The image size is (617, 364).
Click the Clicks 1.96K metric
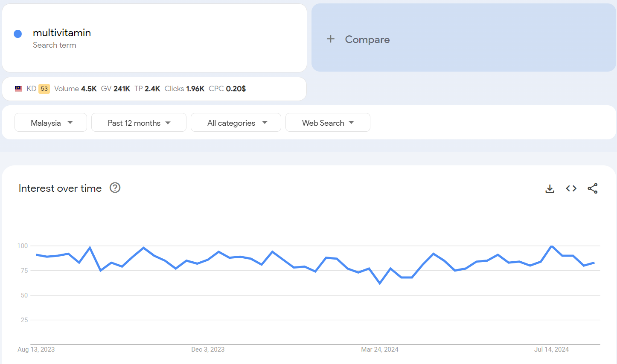coord(184,89)
